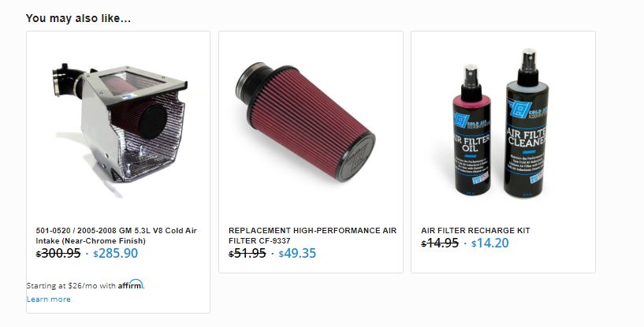
Task: Open the Replacement High-Performance Air Filter CF-9337 title
Action: coord(313,236)
